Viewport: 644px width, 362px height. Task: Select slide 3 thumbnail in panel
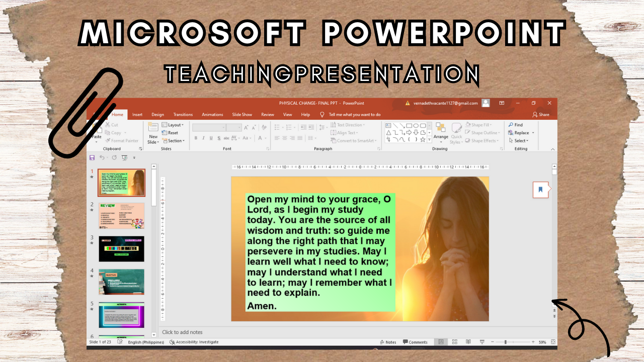(x=121, y=248)
